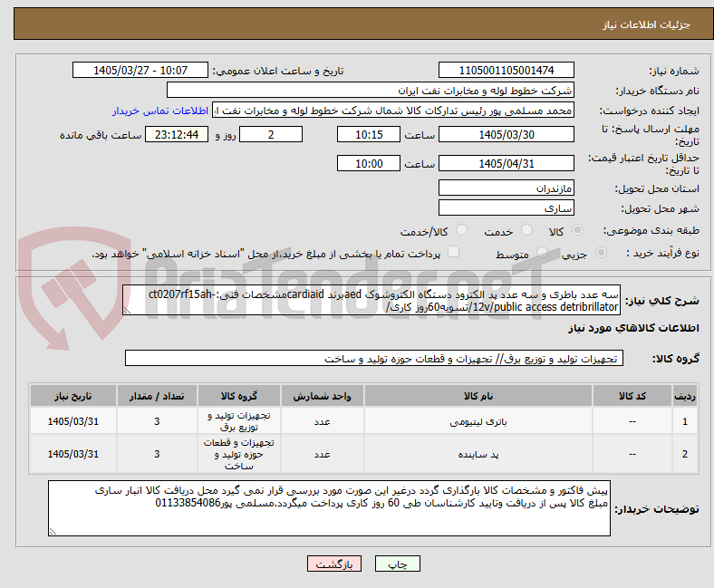Click quantity 3 in پد سایبنده row
This screenshot has height=588, width=714.
pyautogui.click(x=157, y=454)
